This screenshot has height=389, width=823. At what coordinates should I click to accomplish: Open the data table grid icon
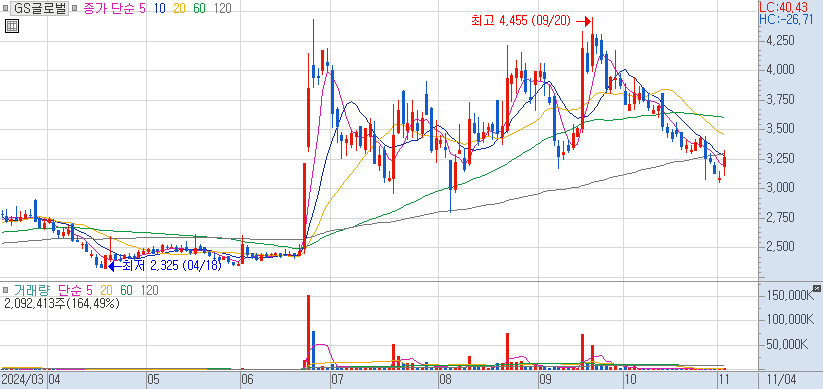[x=12, y=26]
